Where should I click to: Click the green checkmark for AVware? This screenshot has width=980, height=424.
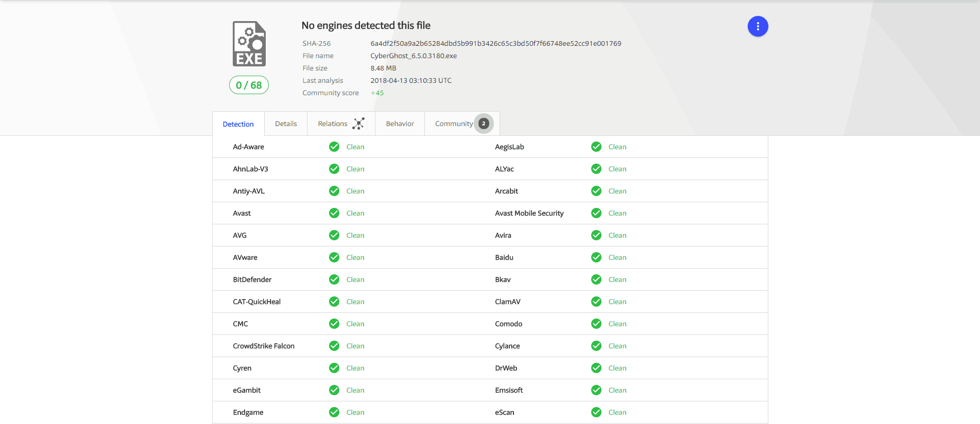334,257
